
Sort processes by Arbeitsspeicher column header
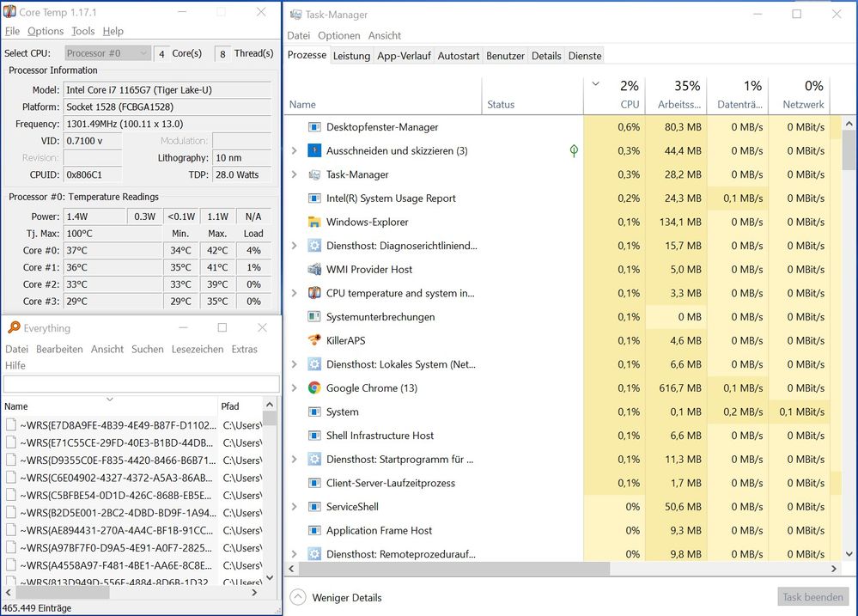click(x=676, y=95)
